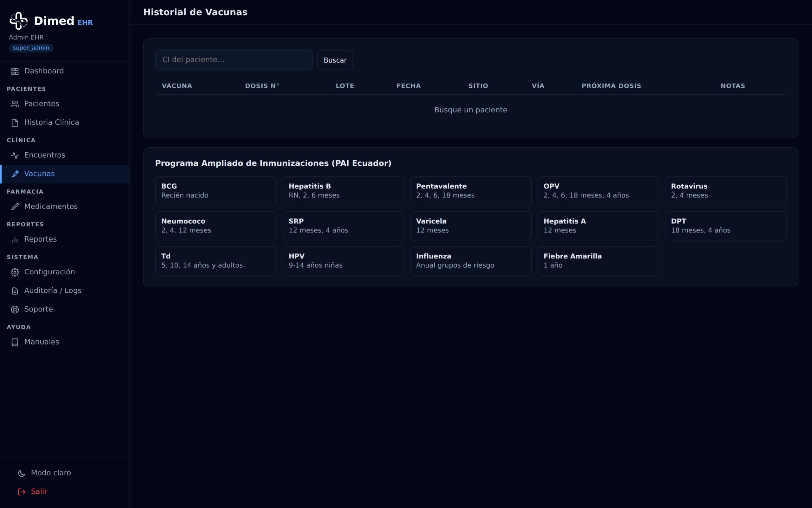The image size is (812, 508).
Task: Select the Hepatitis B vaccine card
Action: [343, 191]
